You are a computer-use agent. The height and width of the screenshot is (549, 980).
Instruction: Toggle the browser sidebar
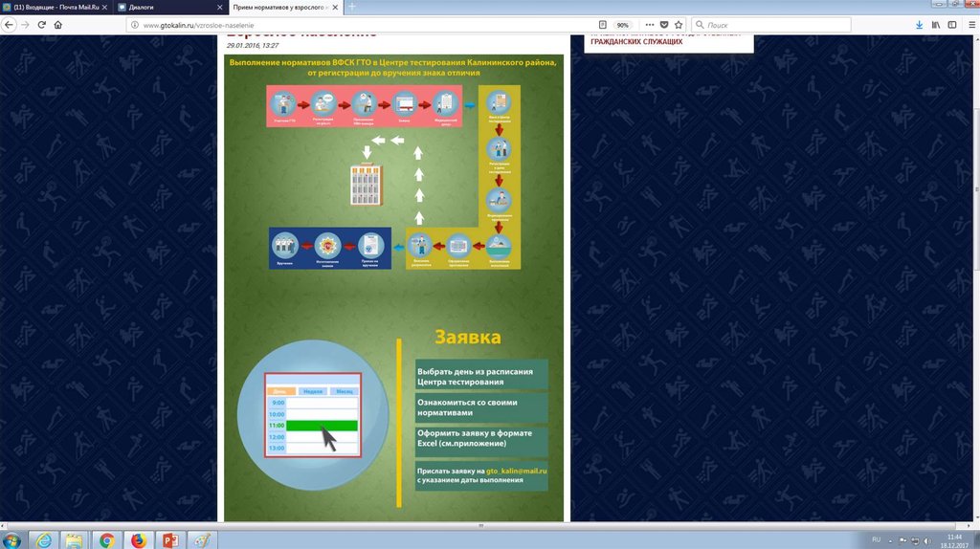(952, 25)
